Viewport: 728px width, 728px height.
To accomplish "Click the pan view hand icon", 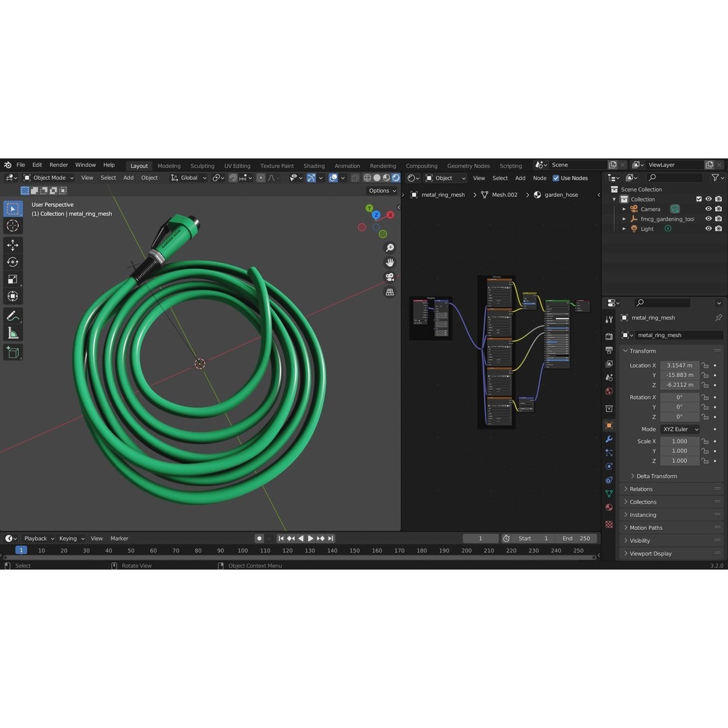I will click(390, 263).
